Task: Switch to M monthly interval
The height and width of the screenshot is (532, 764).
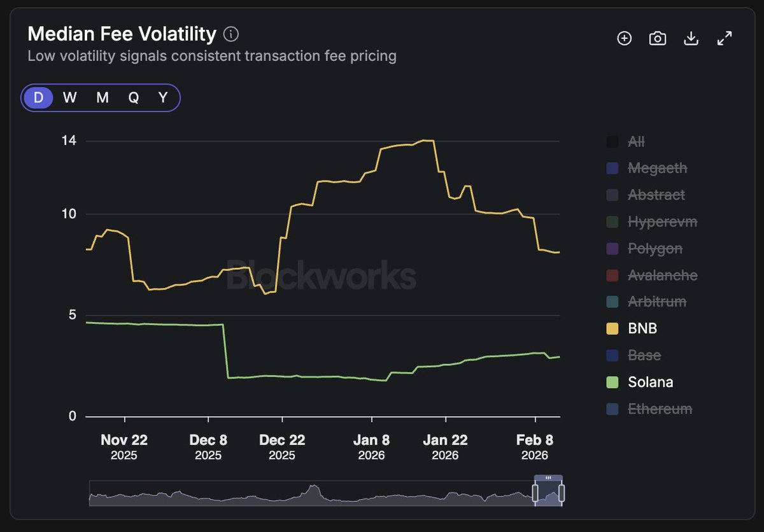Action: pyautogui.click(x=103, y=98)
